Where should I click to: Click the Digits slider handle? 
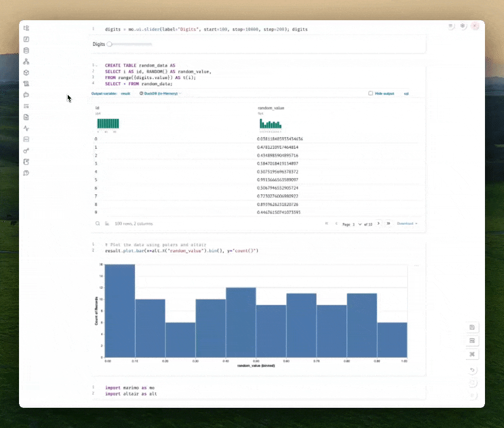pyautogui.click(x=109, y=44)
